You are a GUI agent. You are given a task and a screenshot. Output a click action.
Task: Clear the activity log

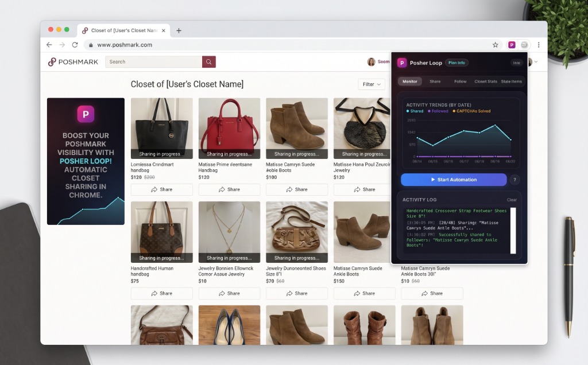tap(512, 200)
